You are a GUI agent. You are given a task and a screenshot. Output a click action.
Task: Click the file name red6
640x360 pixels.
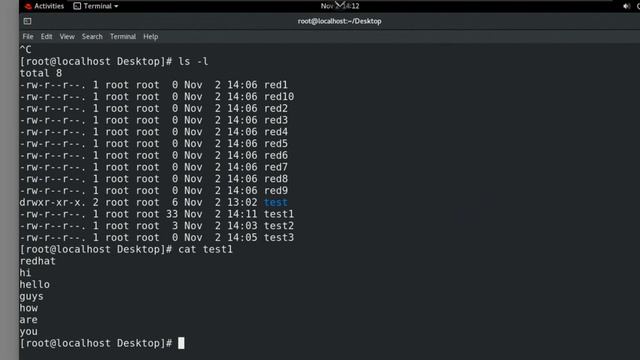coord(276,156)
